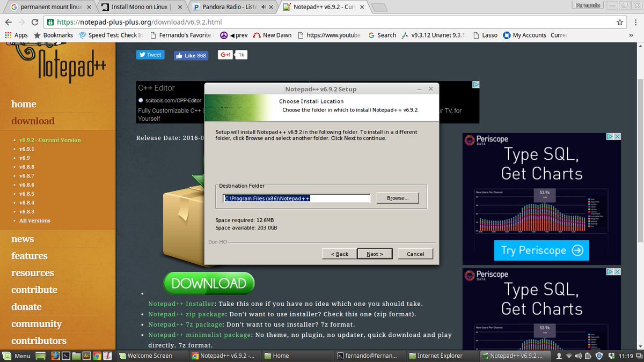Select the v6.9.1 version link
The height and width of the screenshot is (362, 644).
click(27, 149)
